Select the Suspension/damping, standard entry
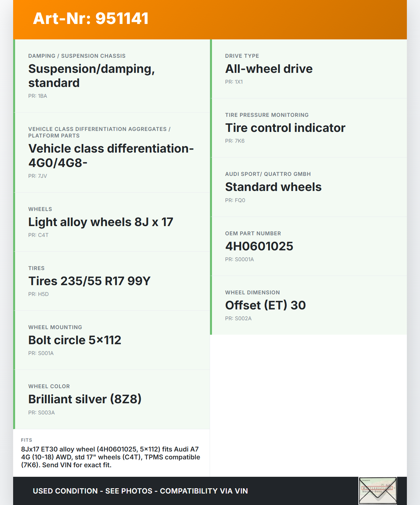This screenshot has height=505, width=420. (92, 76)
